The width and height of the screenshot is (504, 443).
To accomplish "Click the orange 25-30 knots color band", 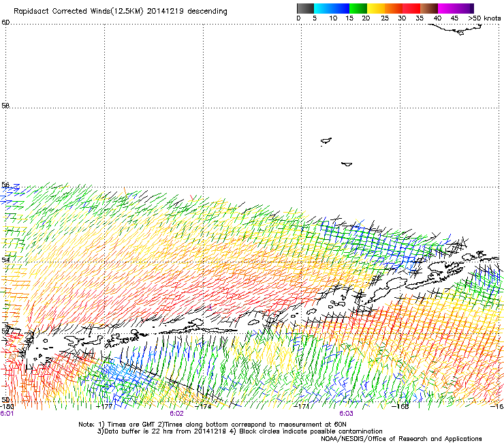I will pos(394,8).
